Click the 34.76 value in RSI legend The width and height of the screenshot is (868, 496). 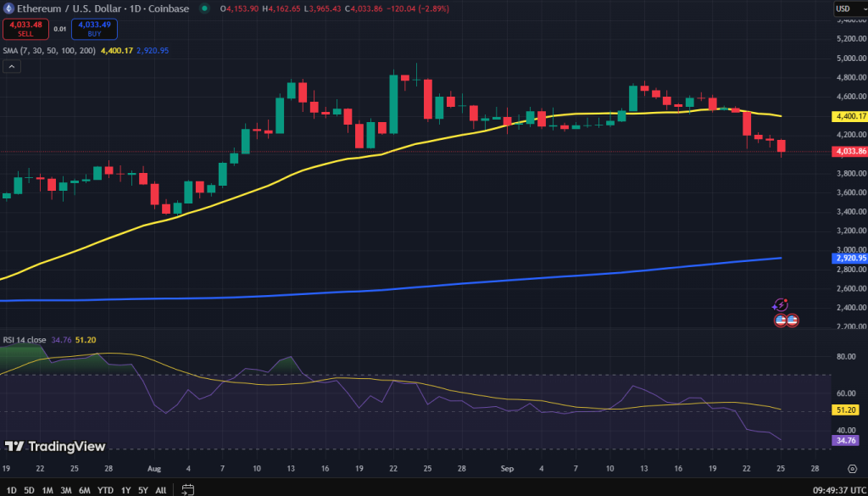tap(60, 340)
